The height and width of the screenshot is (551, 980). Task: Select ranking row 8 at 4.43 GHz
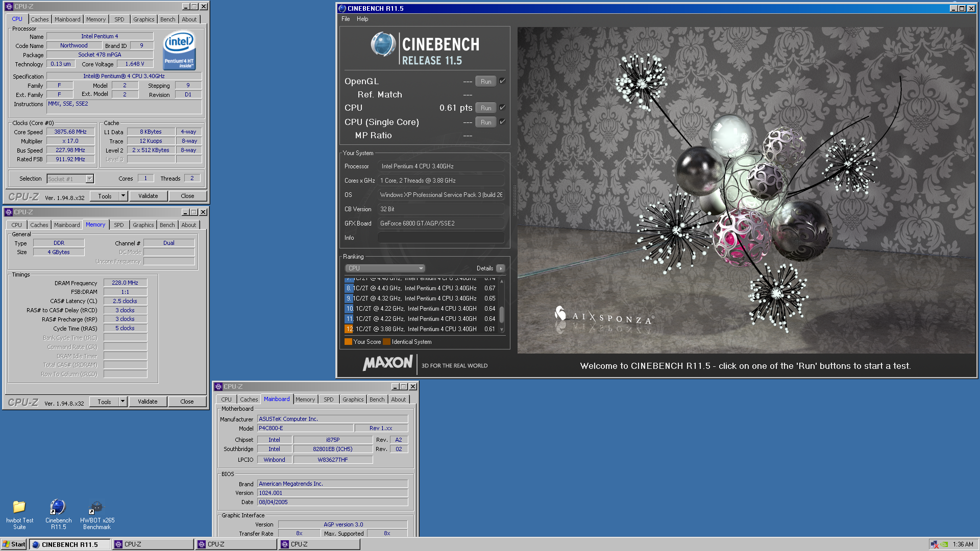(x=421, y=288)
